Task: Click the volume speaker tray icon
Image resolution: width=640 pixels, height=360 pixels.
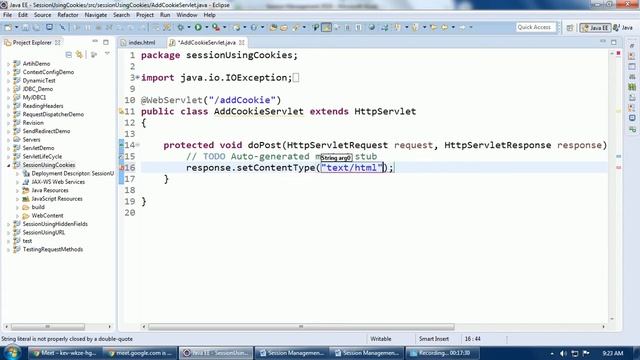Action: 563,353
